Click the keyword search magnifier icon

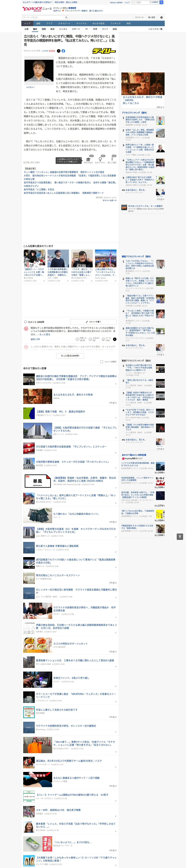(x=66, y=18)
